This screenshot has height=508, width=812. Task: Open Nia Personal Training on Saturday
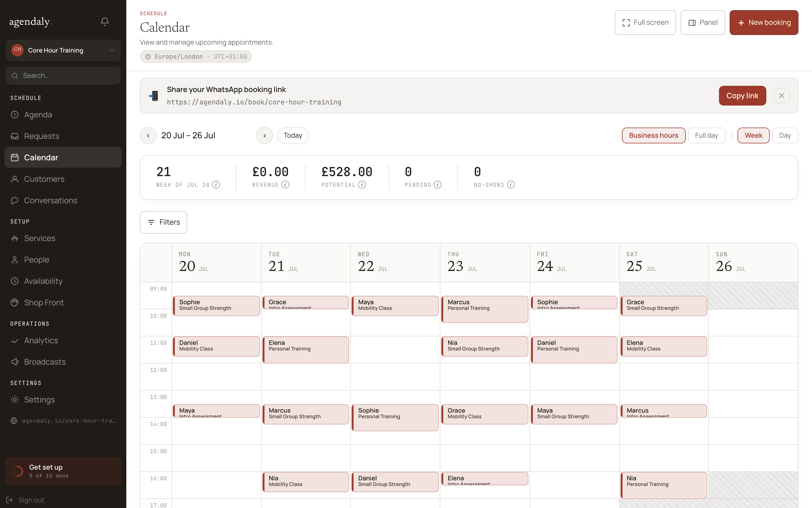coord(664,485)
